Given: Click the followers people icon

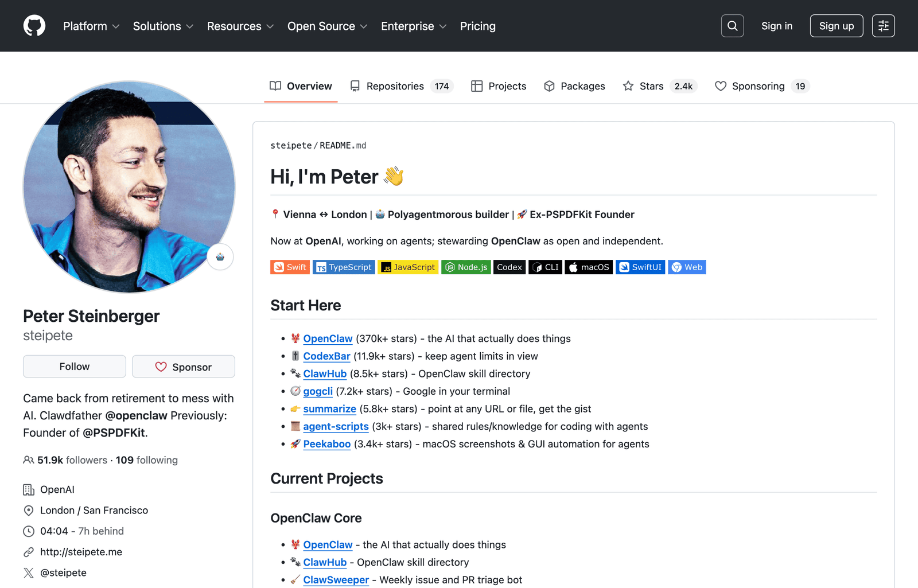Looking at the screenshot, I should pyautogui.click(x=28, y=460).
